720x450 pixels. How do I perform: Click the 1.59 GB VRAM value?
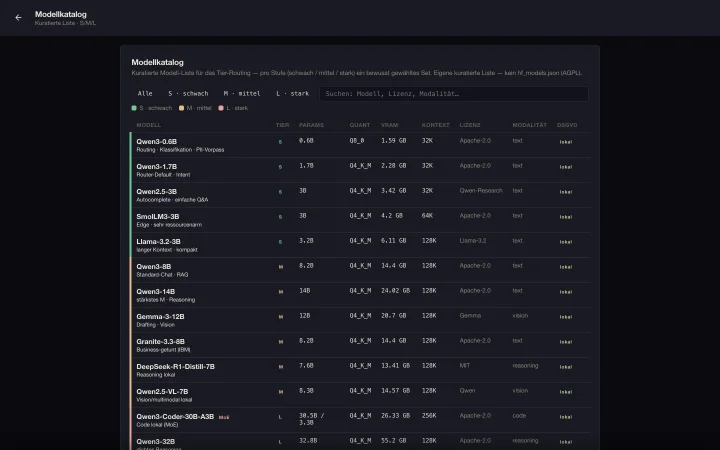point(394,141)
